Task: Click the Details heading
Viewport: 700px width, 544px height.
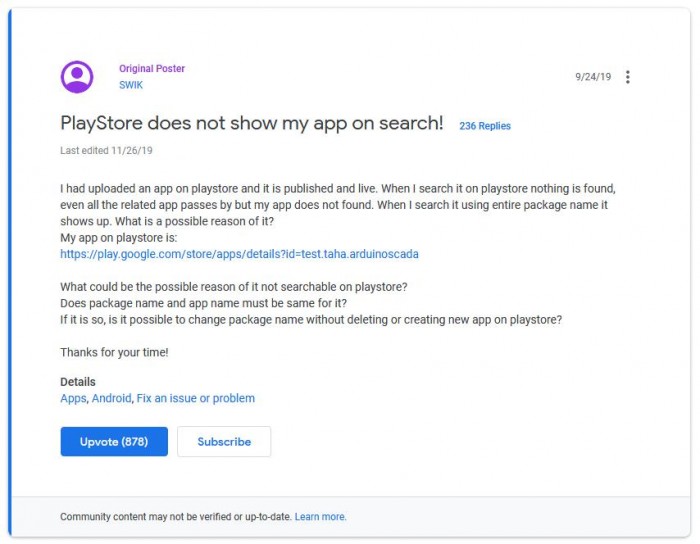Action: [x=78, y=382]
